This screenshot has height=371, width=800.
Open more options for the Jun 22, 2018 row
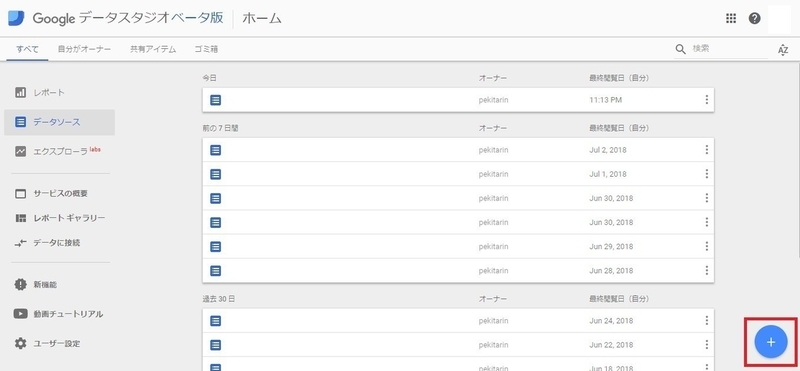[707, 344]
